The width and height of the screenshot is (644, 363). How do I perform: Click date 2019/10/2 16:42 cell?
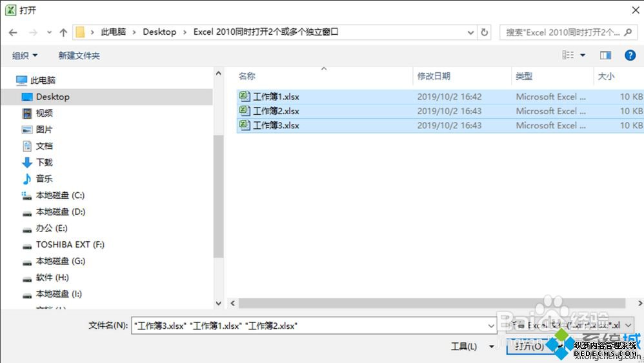coord(449,97)
